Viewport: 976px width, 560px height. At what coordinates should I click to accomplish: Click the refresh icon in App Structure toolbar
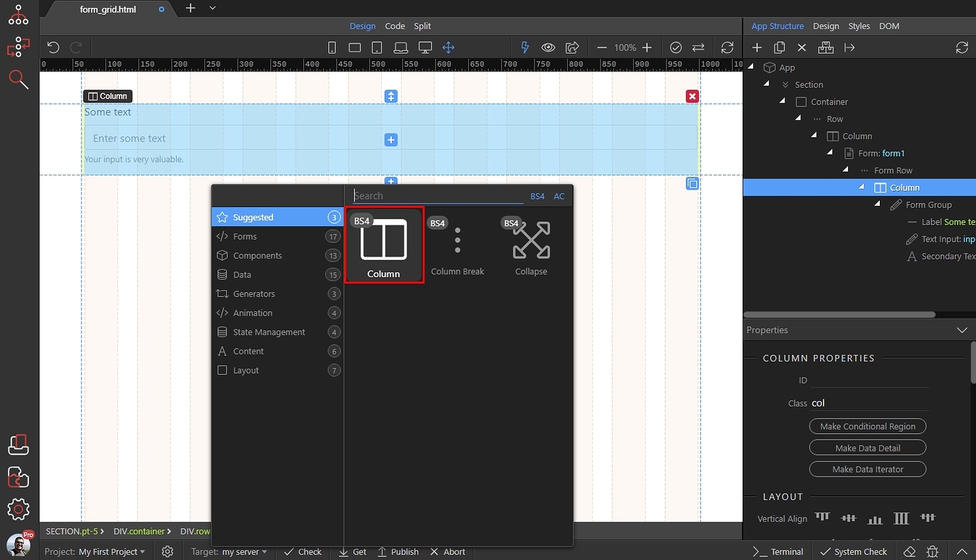coord(961,47)
